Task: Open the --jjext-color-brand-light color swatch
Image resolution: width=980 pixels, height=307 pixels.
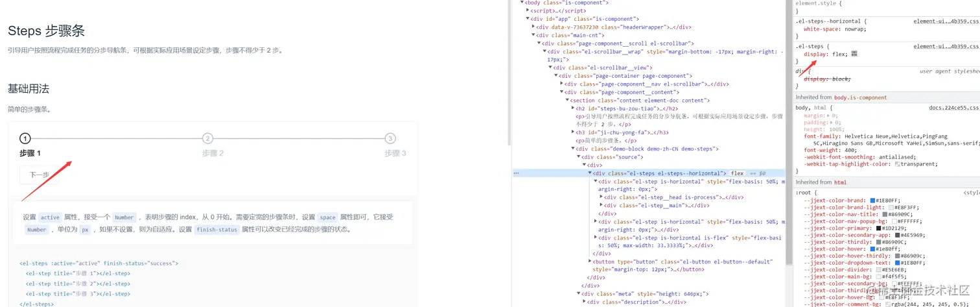Action: coord(892,208)
